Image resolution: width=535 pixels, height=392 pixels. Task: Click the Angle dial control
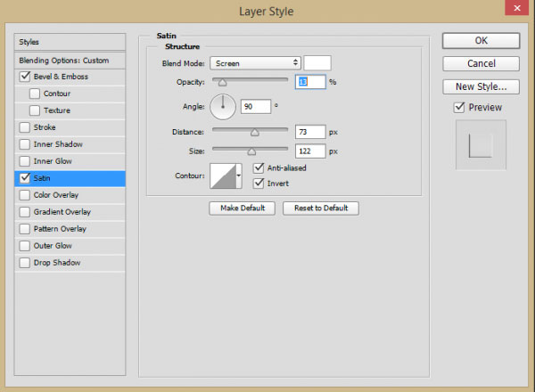[223, 107]
